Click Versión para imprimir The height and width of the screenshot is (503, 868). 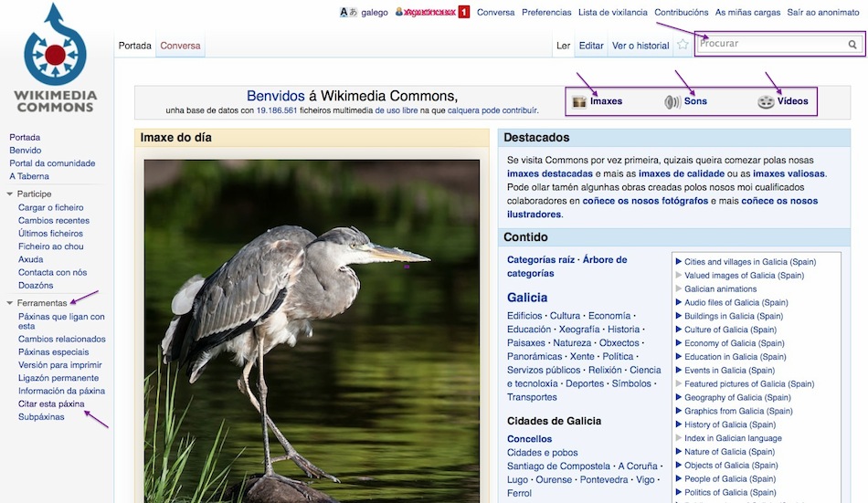point(59,364)
